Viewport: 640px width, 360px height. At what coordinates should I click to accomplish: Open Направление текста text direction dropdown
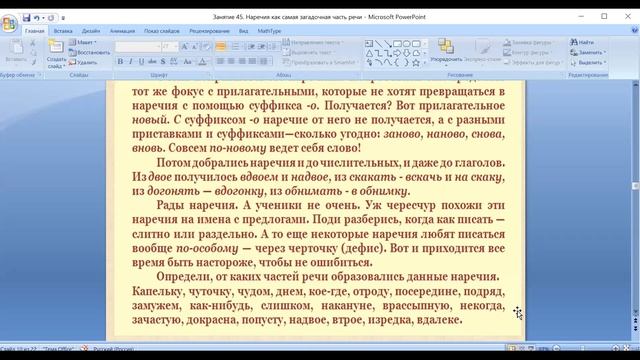tap(314, 42)
